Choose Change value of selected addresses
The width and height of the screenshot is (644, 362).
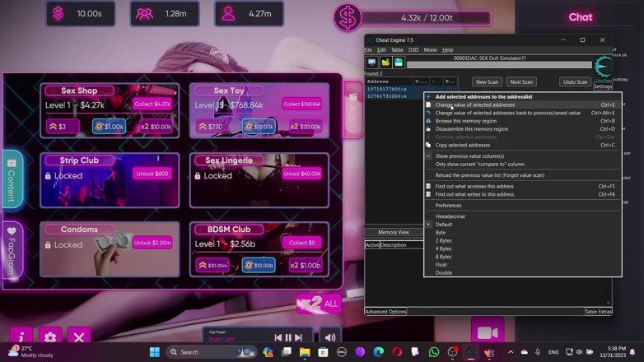click(x=522, y=105)
